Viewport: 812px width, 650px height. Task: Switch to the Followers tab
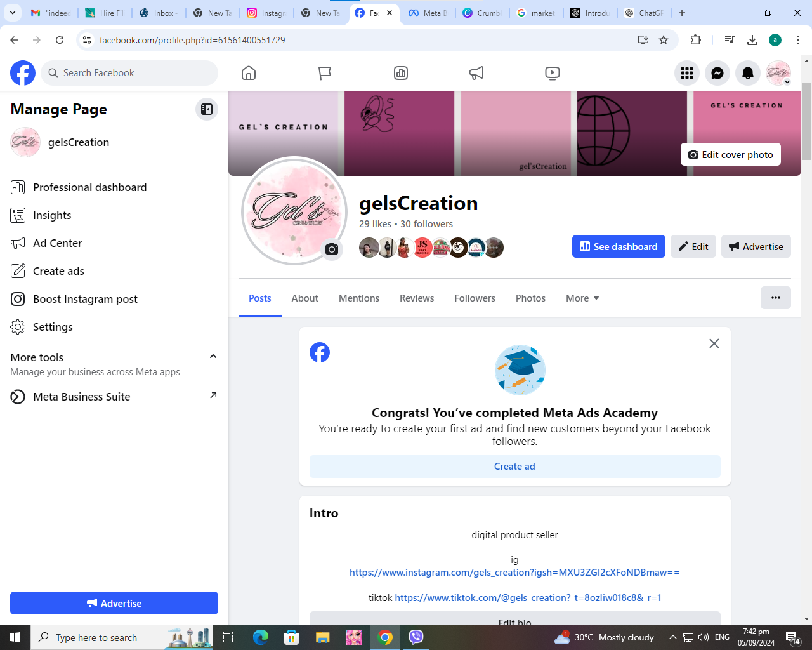(475, 298)
